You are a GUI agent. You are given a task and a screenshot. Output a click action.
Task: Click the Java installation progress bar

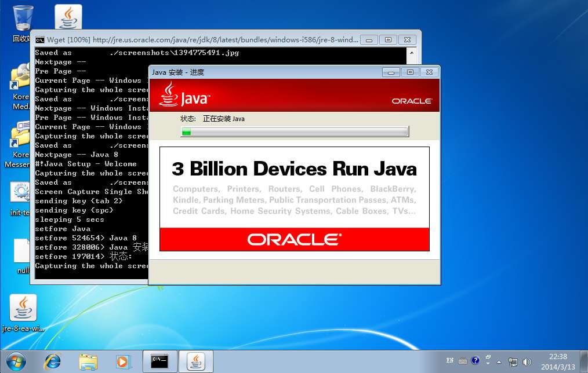(295, 132)
